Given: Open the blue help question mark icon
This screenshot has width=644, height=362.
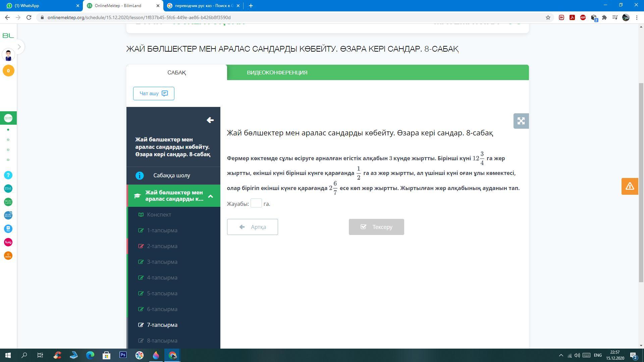Looking at the screenshot, I should (x=8, y=175).
